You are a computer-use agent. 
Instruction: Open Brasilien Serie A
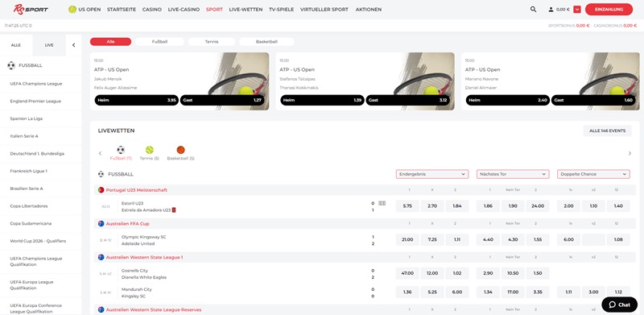pyautogui.click(x=27, y=189)
